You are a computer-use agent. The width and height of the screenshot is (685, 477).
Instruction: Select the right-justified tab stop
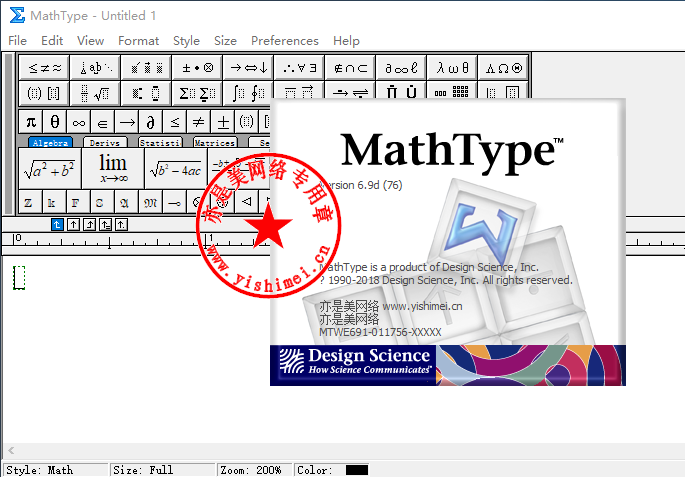coord(90,225)
